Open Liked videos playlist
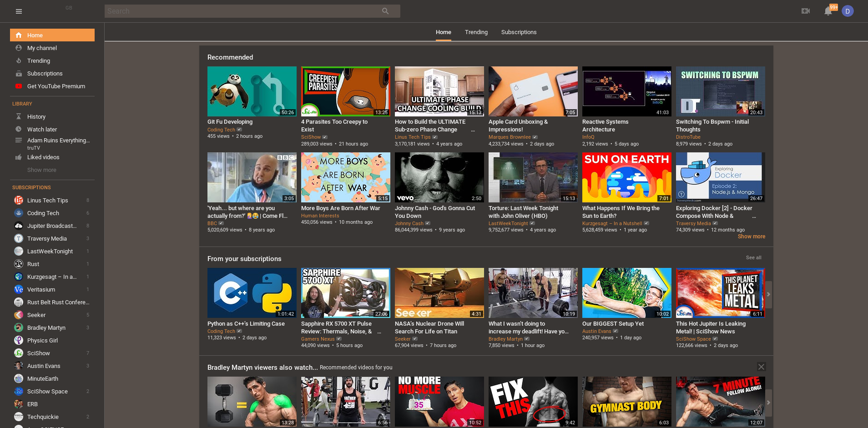Image resolution: width=868 pixels, height=428 pixels. (52, 157)
